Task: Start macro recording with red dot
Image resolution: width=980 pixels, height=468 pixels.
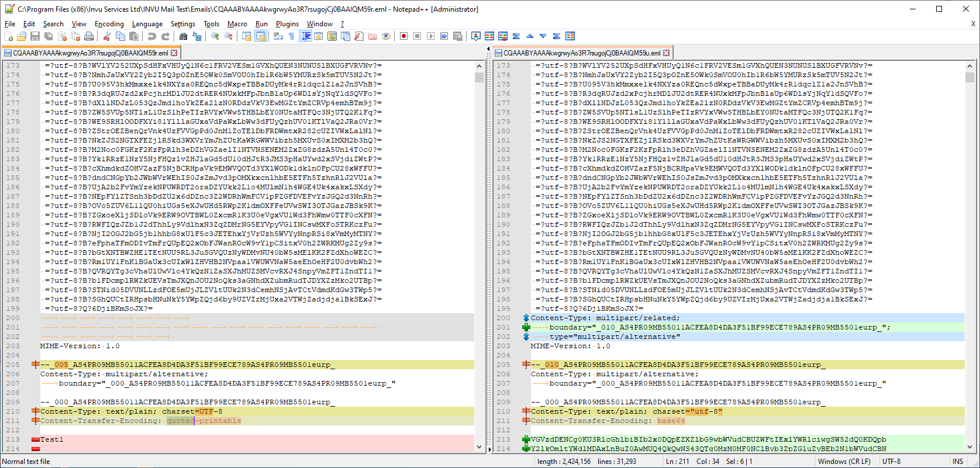Action: click(403, 36)
